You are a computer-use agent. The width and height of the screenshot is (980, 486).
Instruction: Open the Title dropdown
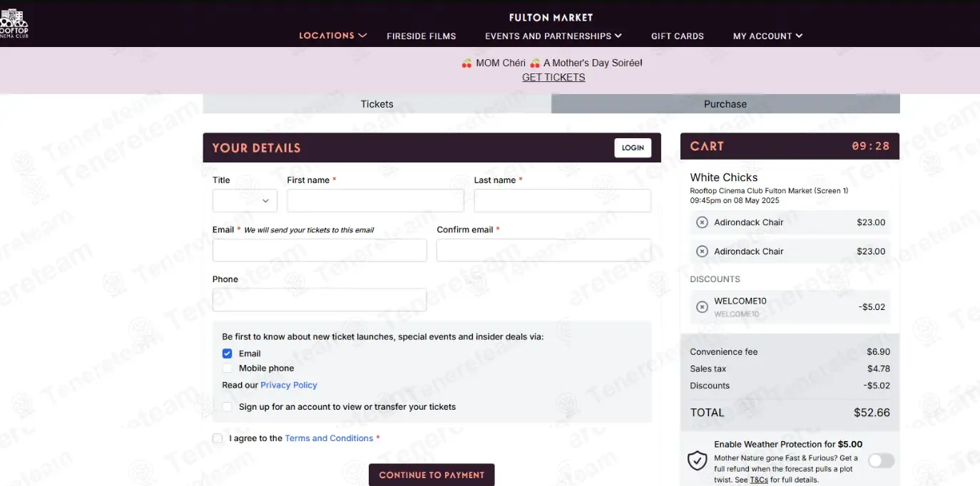[245, 201]
